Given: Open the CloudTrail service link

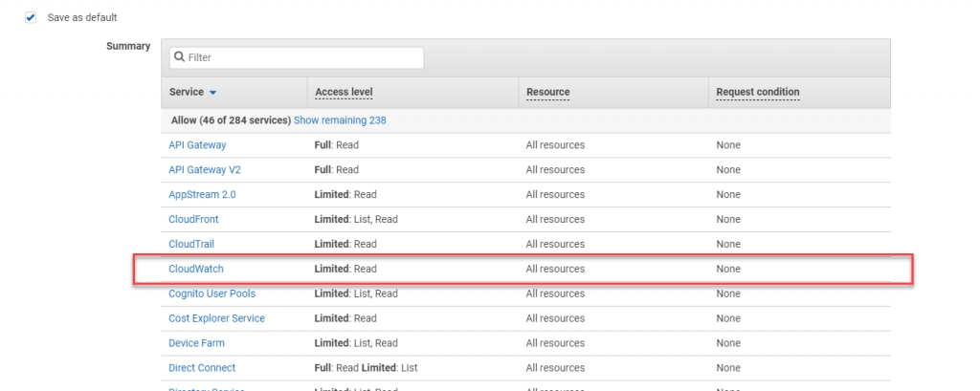Looking at the screenshot, I should (191, 245).
